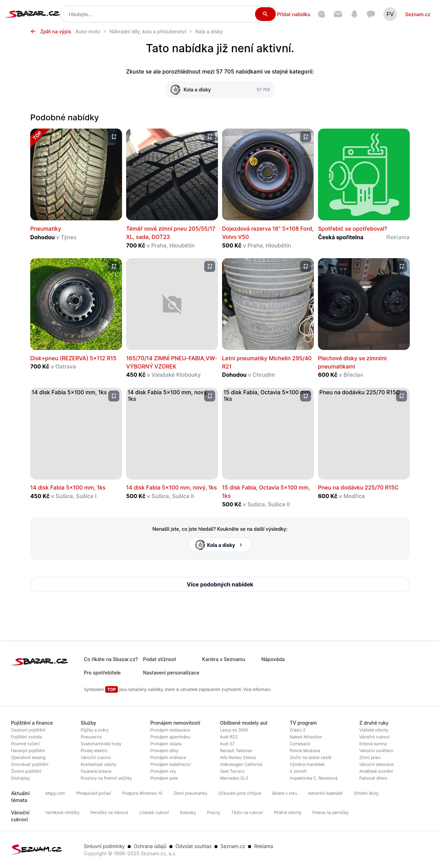This screenshot has width=440, height=868.
Task: Open the envelope messages icon
Action: pyautogui.click(x=338, y=14)
